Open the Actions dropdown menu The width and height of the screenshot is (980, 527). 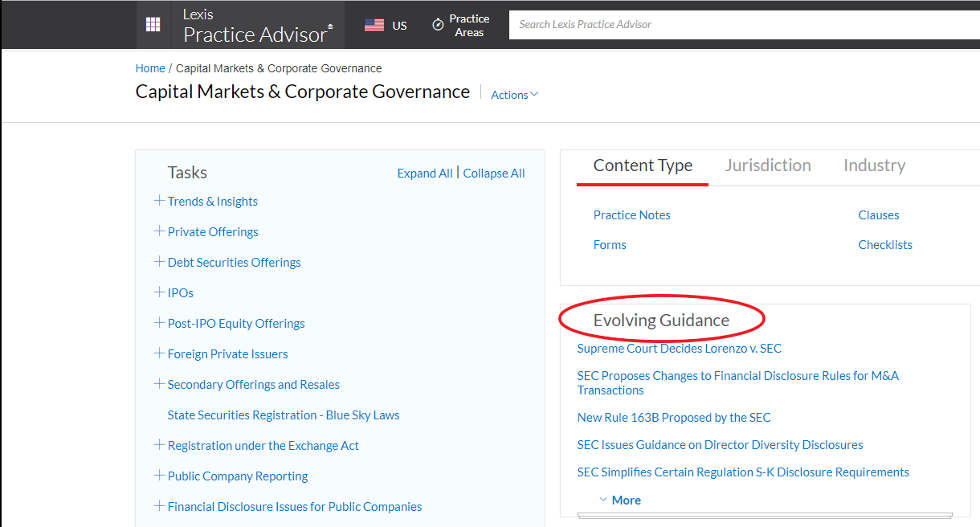(514, 95)
